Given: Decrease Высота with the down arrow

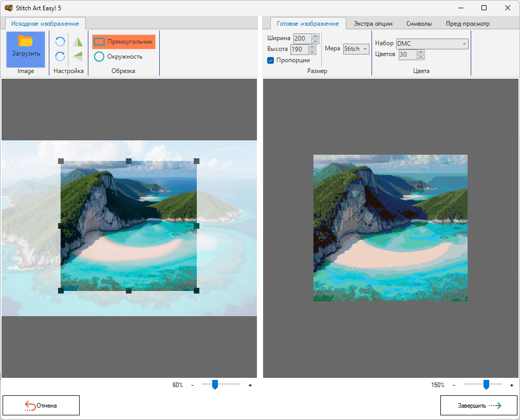Looking at the screenshot, I should pyautogui.click(x=312, y=52).
